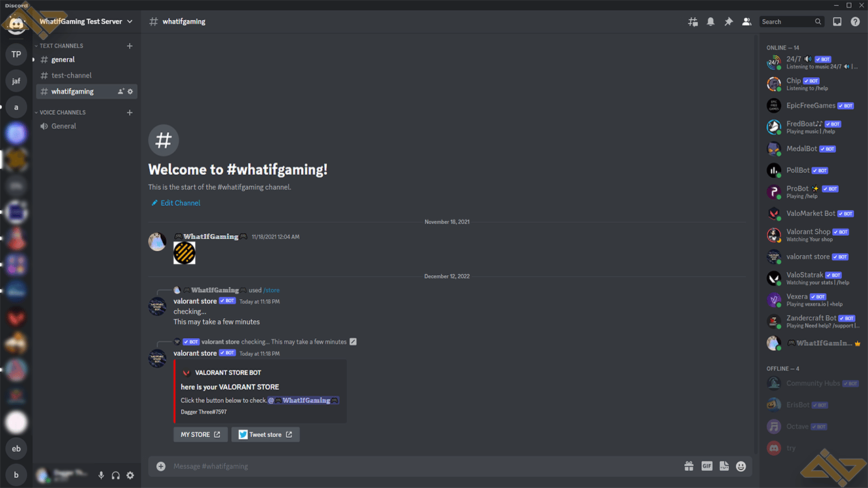868x488 pixels.
Task: Click PollBot member
Action: (x=812, y=170)
